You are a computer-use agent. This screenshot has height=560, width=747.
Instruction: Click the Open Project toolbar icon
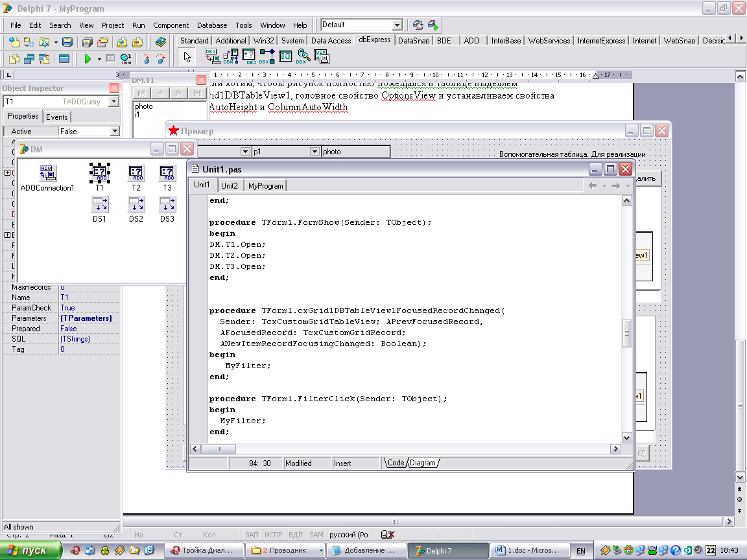click(x=102, y=42)
